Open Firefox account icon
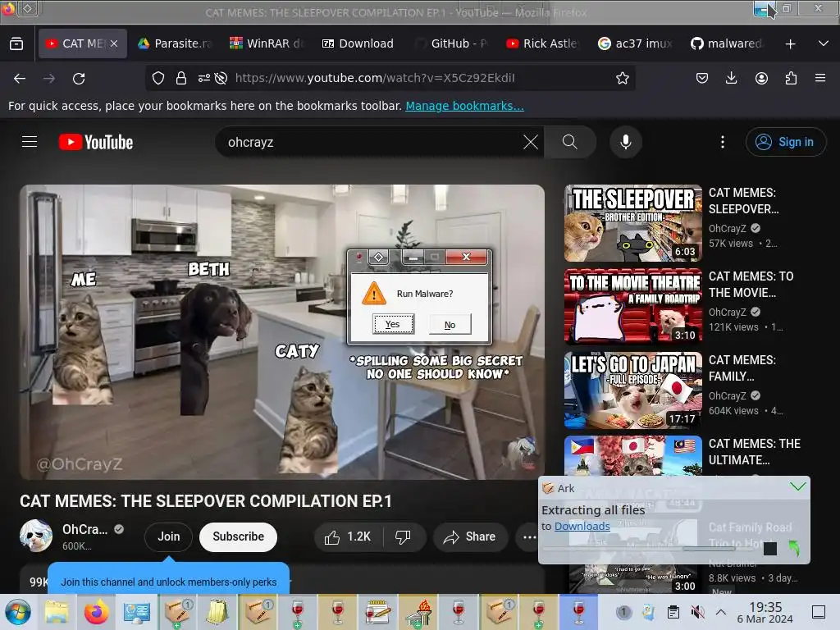Viewport: 840px width, 630px height. pos(761,78)
